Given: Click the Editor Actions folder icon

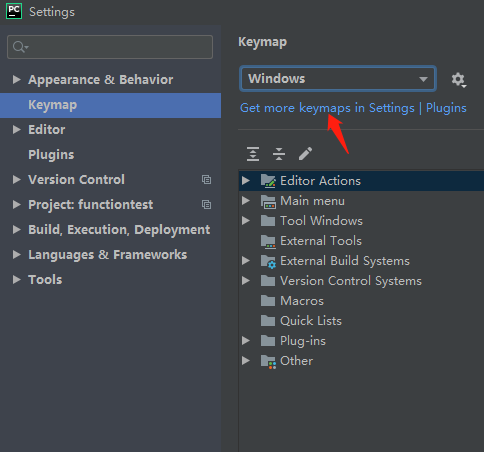Looking at the screenshot, I should (x=268, y=181).
